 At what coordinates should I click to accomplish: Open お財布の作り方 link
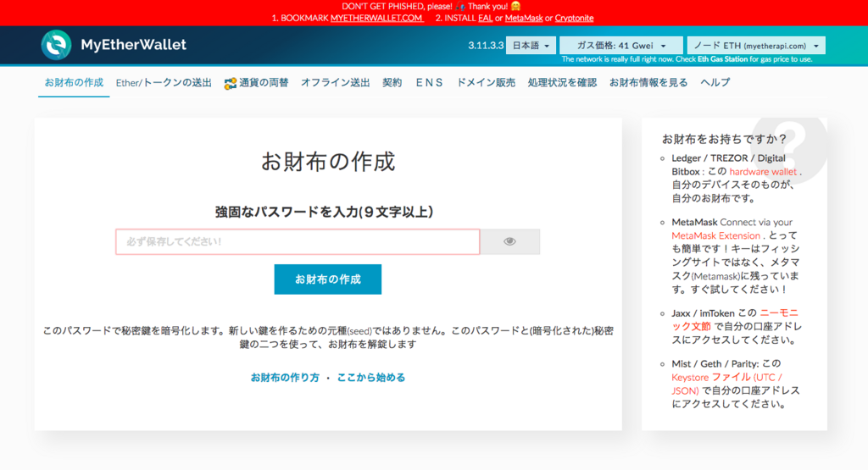(x=285, y=378)
